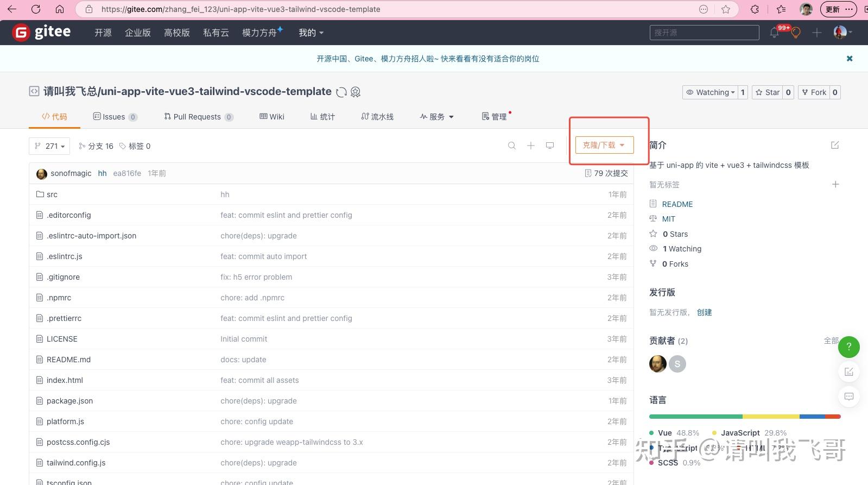Screen dimensions: 868x485
Task: Focus the 搜开源 search field
Action: coord(705,33)
